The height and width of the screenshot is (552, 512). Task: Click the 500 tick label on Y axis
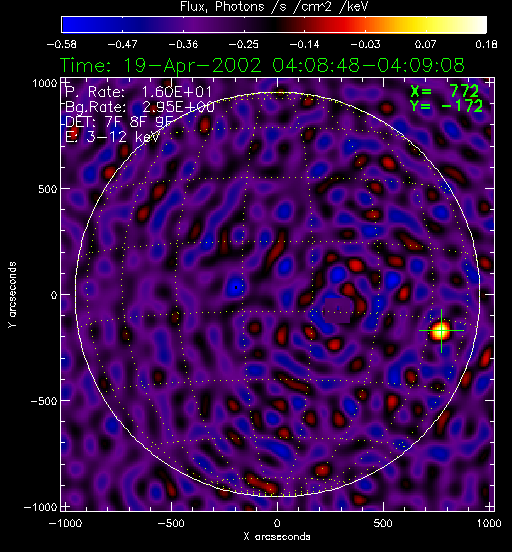(47, 189)
